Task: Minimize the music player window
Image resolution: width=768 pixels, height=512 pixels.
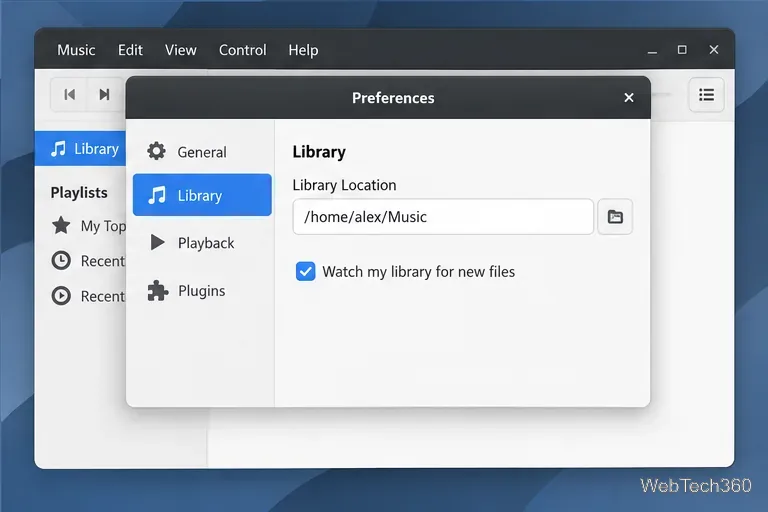Action: [652, 50]
